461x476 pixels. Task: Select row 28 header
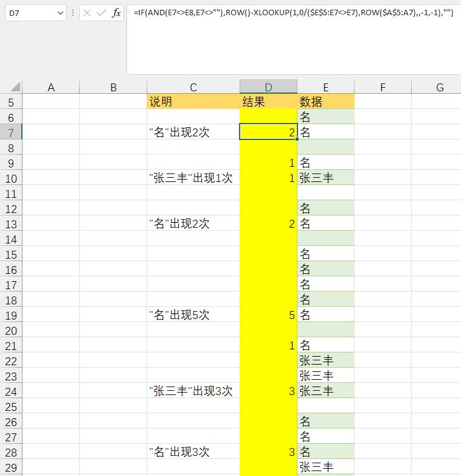(11, 452)
